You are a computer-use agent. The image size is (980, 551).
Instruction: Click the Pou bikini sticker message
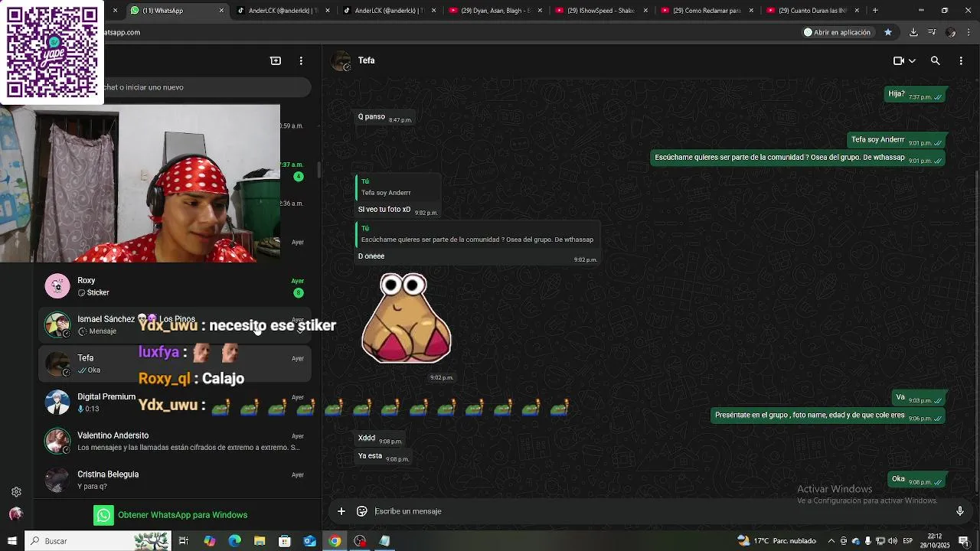(x=407, y=318)
